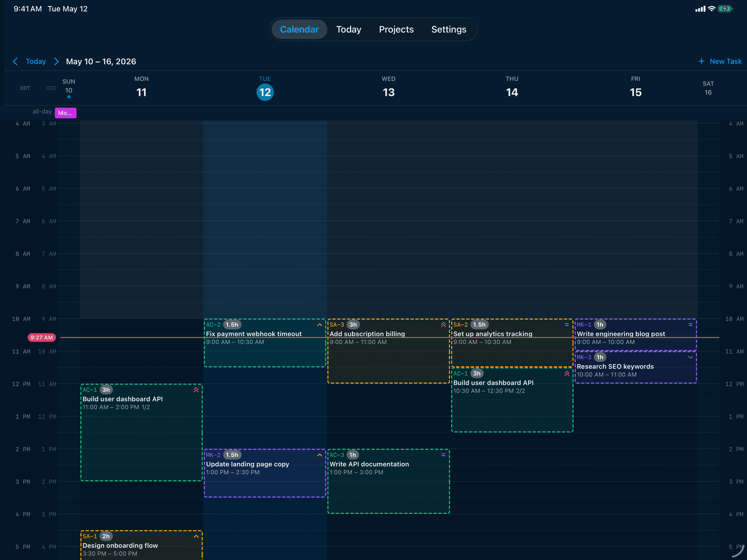Select Monday 11 day header
Screen dimensions: 747x560
tap(141, 88)
